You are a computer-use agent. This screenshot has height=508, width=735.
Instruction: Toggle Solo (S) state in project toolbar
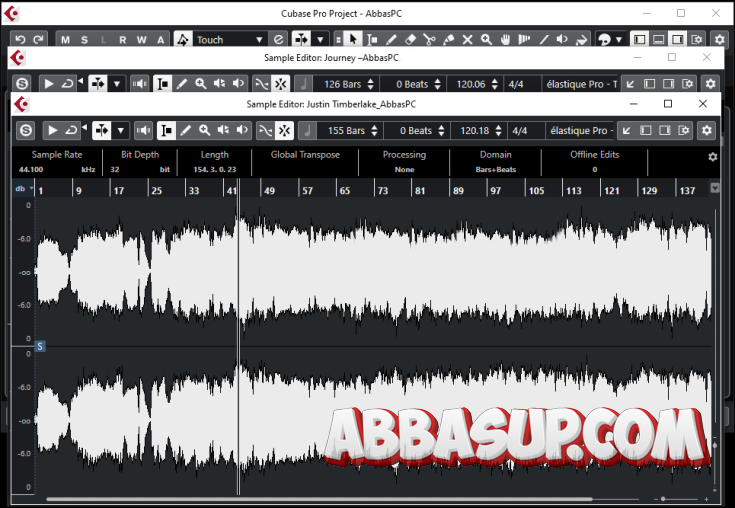pyautogui.click(x=84, y=40)
